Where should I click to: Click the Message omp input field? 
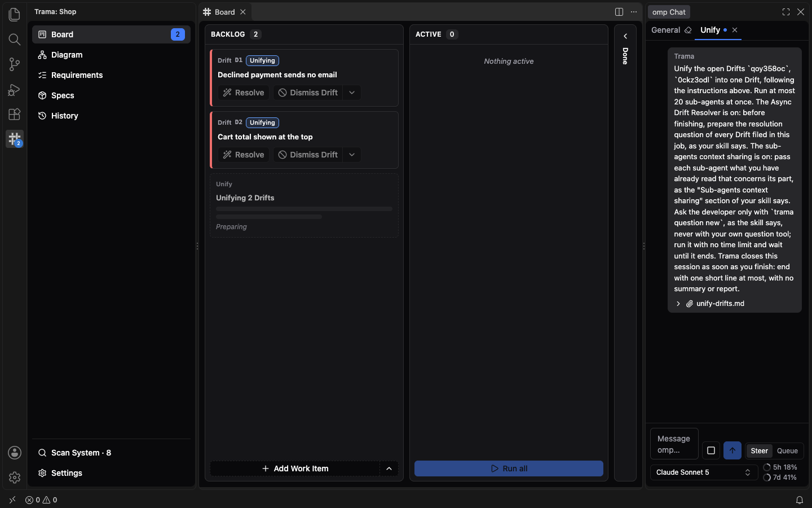(x=674, y=444)
